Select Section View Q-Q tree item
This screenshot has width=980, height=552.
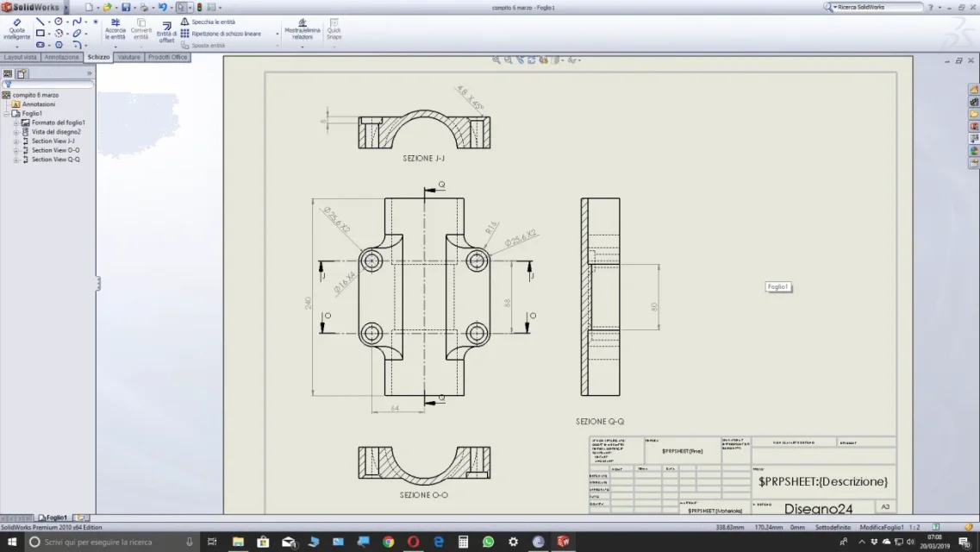56,160
